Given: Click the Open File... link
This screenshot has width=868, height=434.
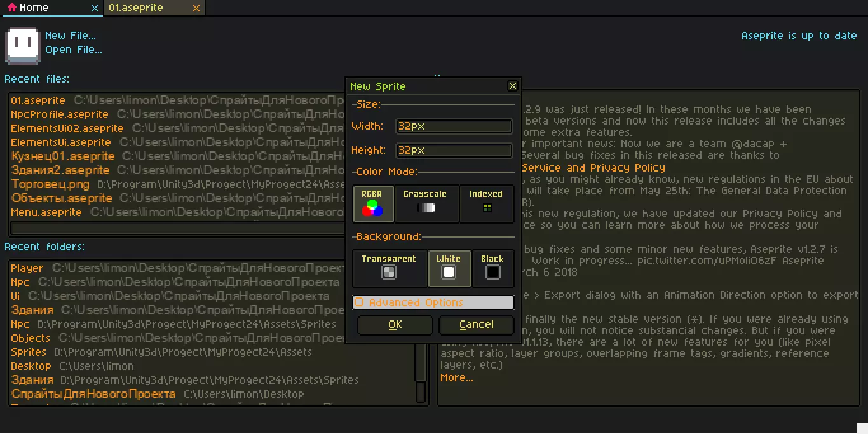Looking at the screenshot, I should tap(74, 50).
